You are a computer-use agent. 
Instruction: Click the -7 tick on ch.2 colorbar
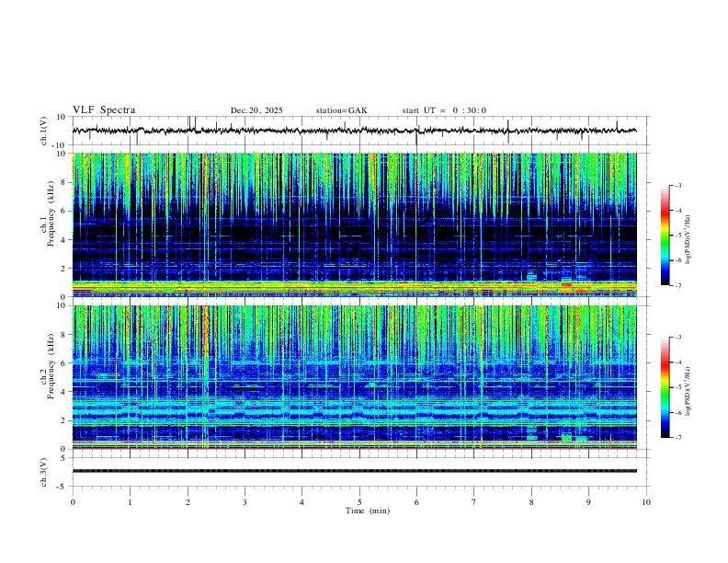[678, 438]
